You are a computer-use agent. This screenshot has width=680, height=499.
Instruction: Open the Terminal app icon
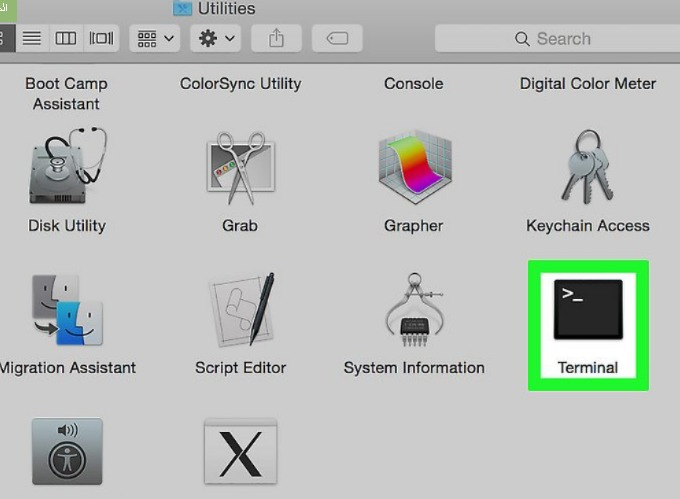pos(588,310)
